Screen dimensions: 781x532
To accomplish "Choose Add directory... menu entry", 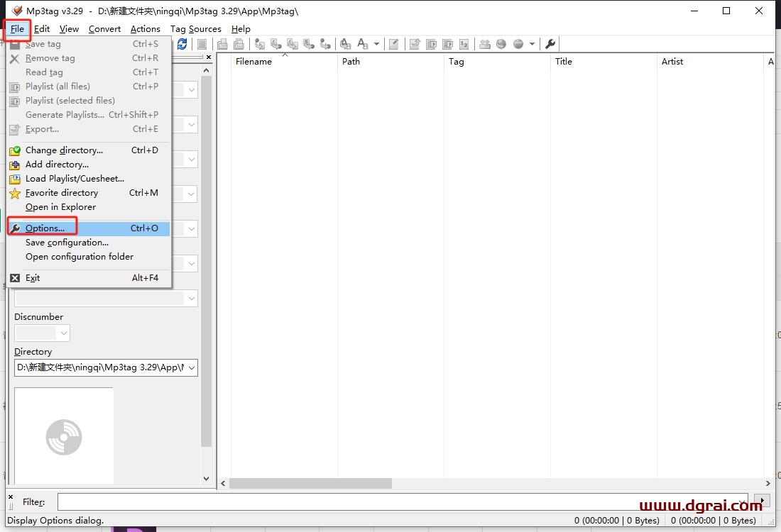I will pos(89,165).
